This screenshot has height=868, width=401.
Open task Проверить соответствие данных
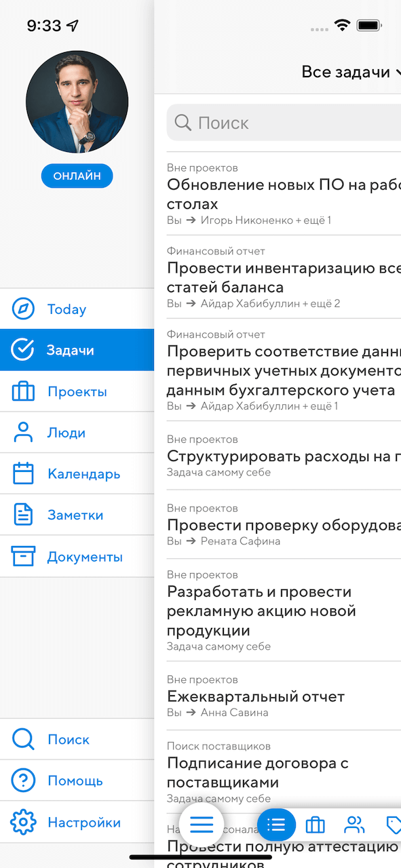284,371
